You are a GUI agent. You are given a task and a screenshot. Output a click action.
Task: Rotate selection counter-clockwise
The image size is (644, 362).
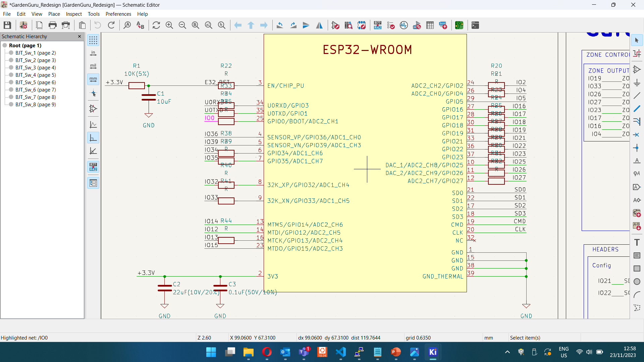[x=280, y=25]
